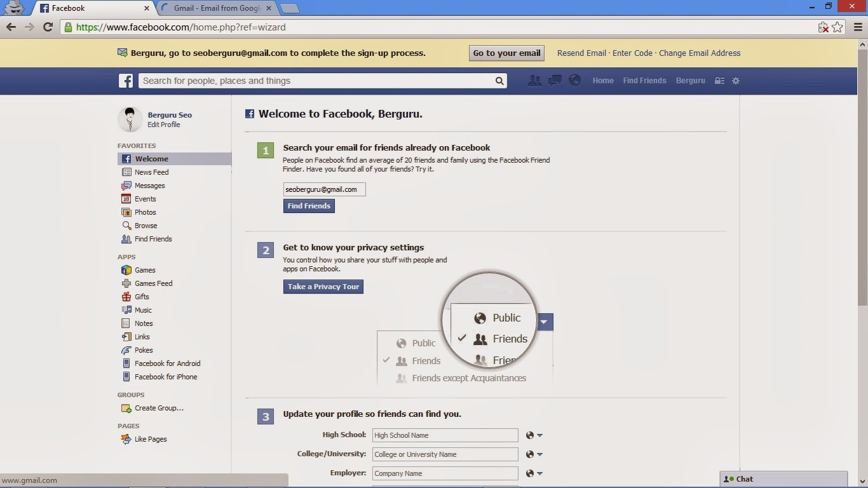
Task: Close the Facebook browser tab
Action: 147,9
